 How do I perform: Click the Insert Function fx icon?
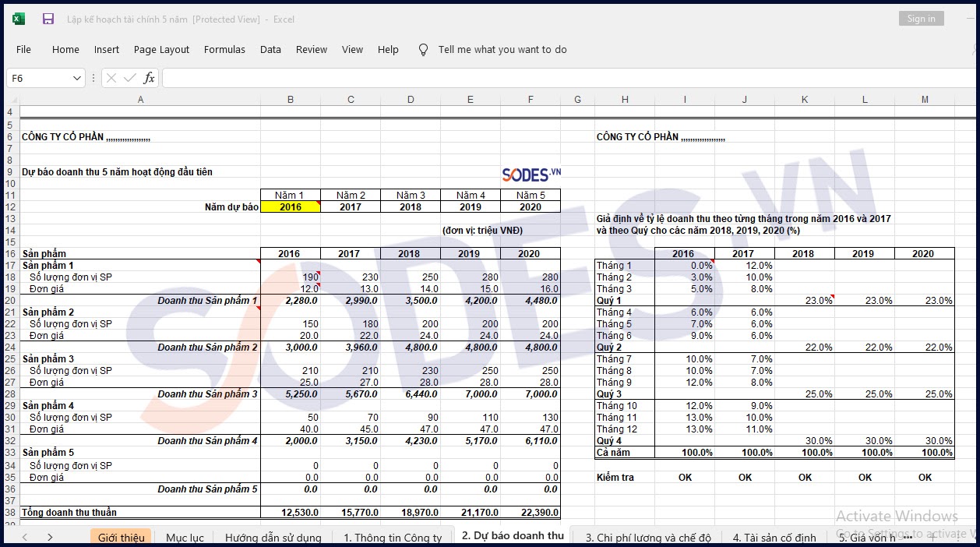point(149,78)
